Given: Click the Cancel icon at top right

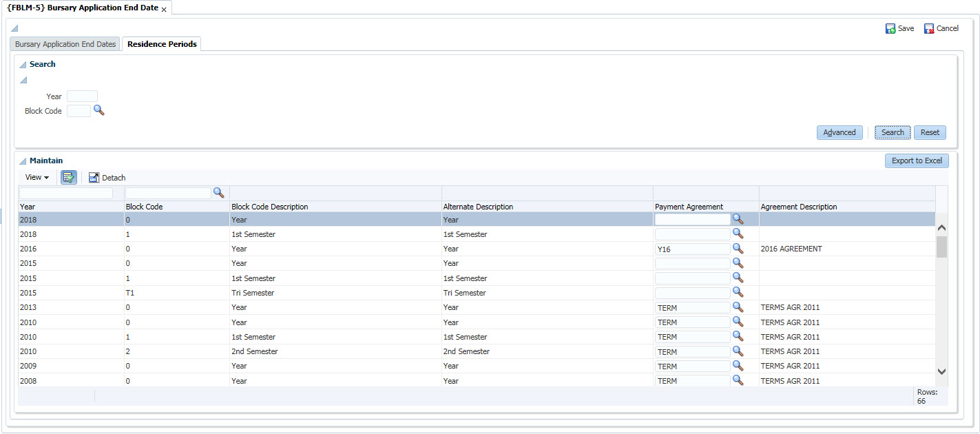Looking at the screenshot, I should (929, 29).
